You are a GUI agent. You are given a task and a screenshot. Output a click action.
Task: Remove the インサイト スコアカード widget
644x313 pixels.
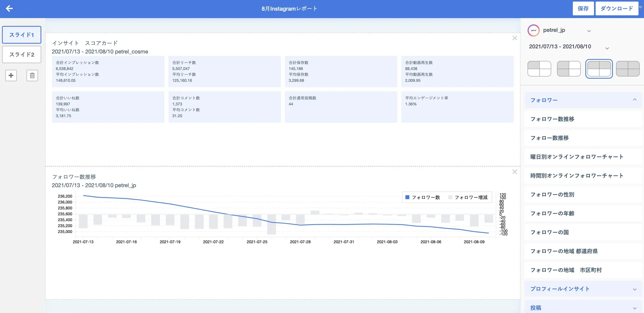pos(515,38)
